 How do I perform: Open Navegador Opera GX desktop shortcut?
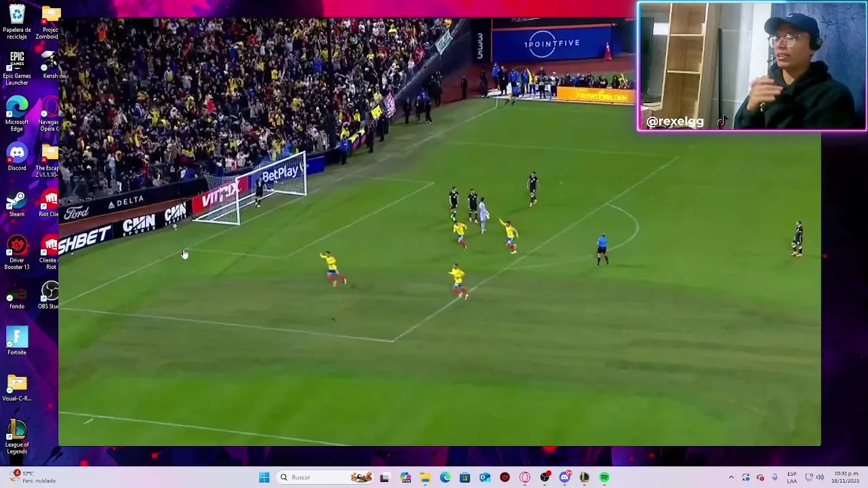(49, 114)
